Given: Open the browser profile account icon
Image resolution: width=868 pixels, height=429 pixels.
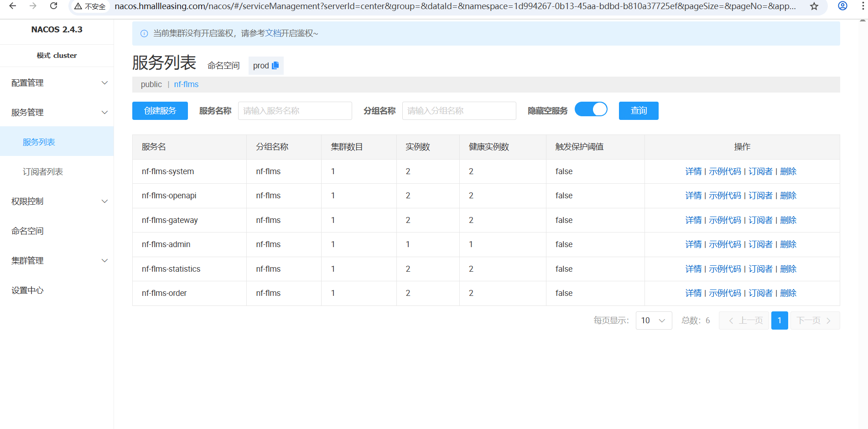Looking at the screenshot, I should coord(842,6).
